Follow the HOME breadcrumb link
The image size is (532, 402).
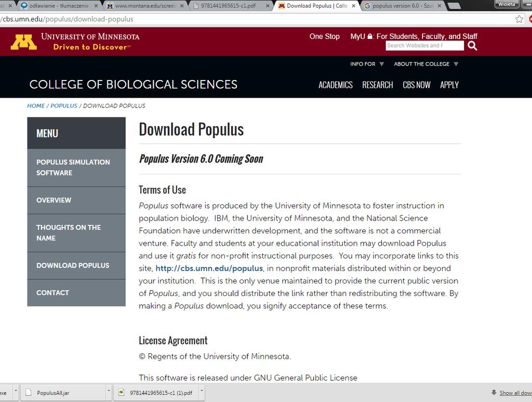pyautogui.click(x=36, y=106)
